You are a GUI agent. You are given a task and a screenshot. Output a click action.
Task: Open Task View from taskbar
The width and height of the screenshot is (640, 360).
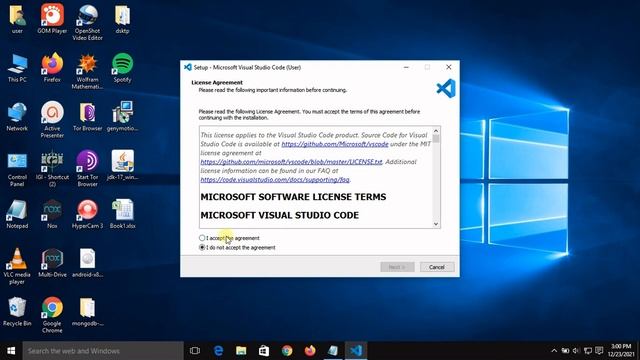[x=195, y=351]
